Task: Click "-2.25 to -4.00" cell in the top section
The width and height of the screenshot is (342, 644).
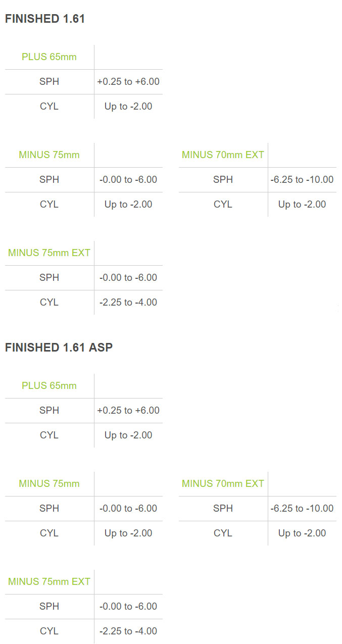Action: tap(128, 303)
